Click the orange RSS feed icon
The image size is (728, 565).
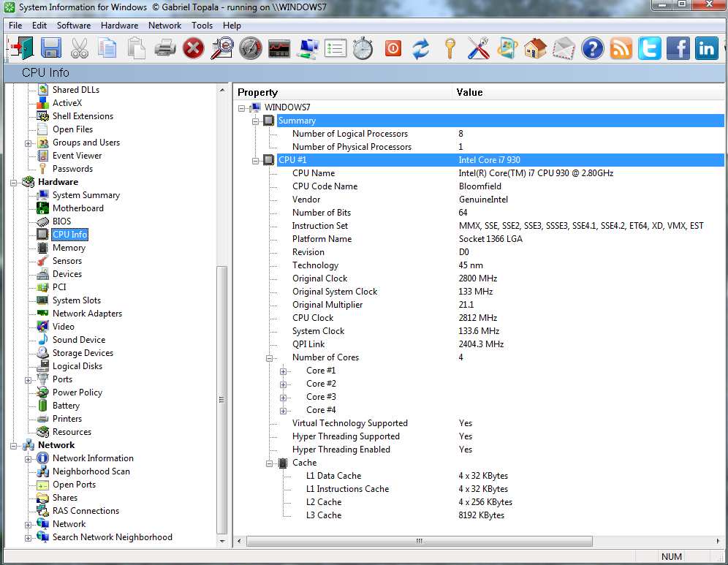pyautogui.click(x=621, y=48)
